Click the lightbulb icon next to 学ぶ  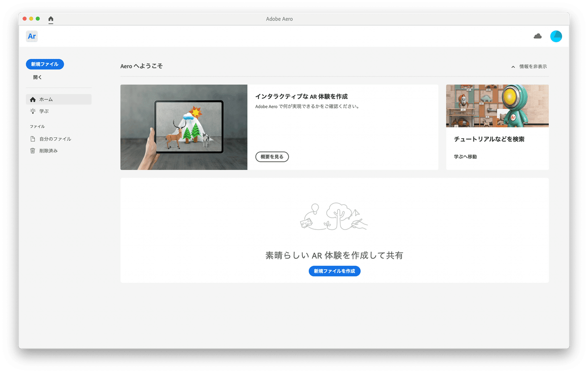coord(33,111)
